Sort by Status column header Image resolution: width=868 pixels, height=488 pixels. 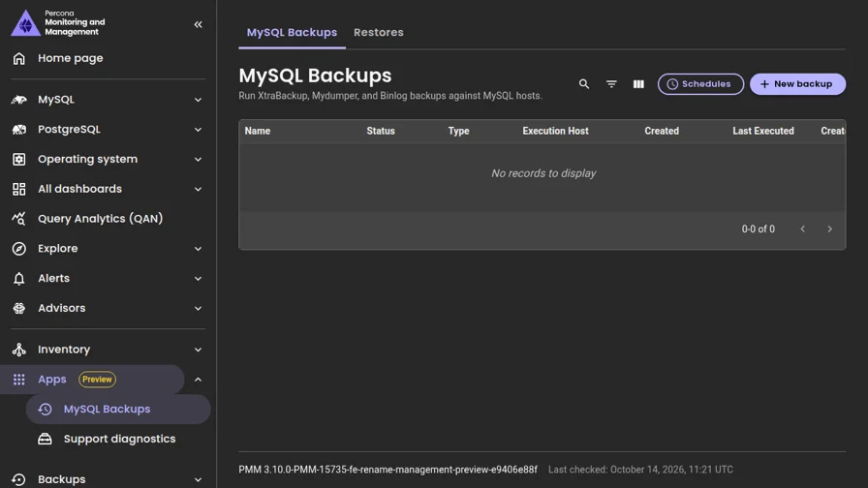tap(381, 131)
